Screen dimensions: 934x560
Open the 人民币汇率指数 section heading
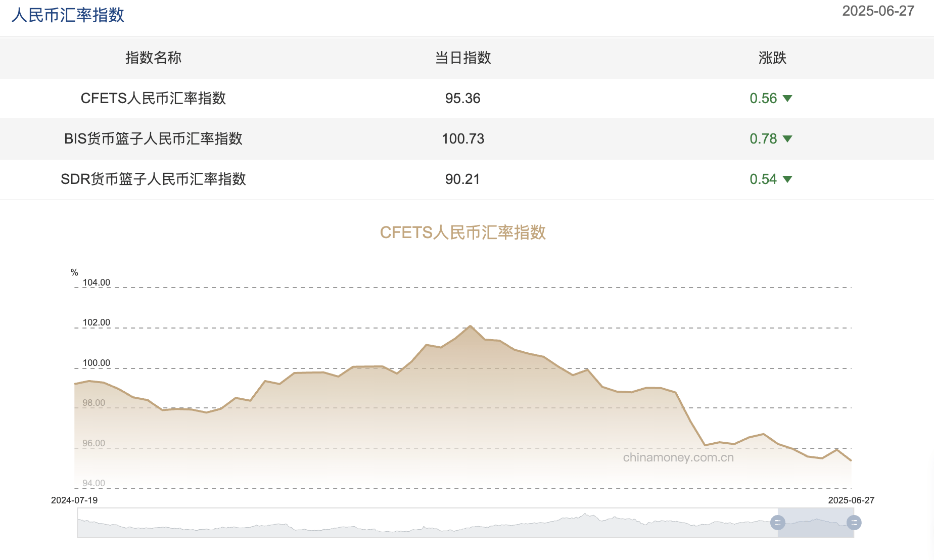[x=68, y=15]
